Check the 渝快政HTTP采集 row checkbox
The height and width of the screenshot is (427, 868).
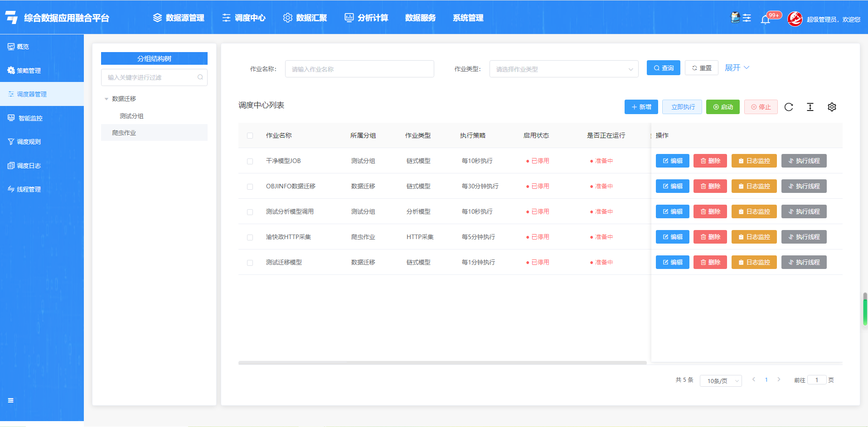pos(250,237)
